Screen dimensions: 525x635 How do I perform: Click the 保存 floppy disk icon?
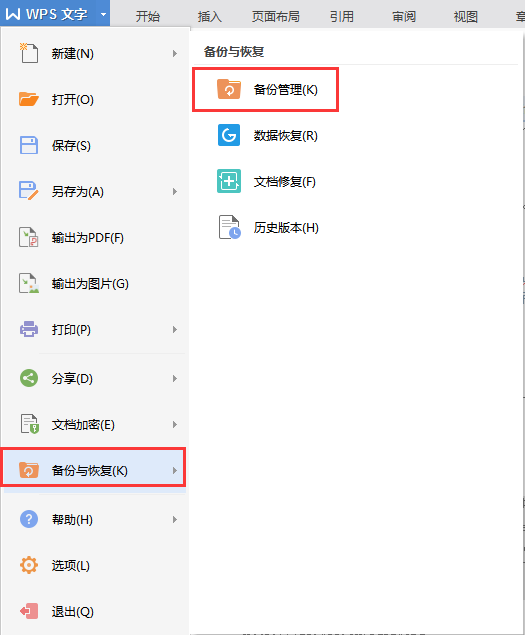[x=29, y=145]
